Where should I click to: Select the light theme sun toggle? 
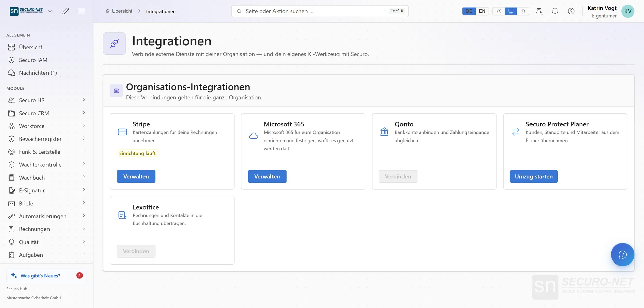point(498,11)
